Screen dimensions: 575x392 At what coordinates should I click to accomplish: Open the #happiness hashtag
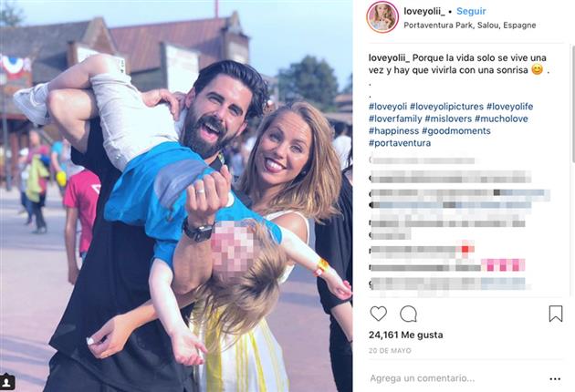point(394,130)
